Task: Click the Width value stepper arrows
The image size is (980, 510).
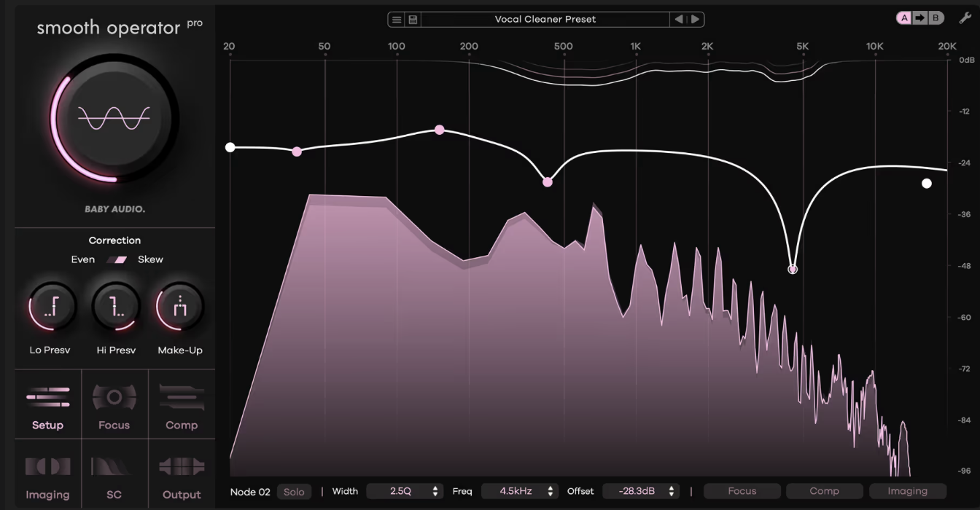Action: tap(435, 492)
